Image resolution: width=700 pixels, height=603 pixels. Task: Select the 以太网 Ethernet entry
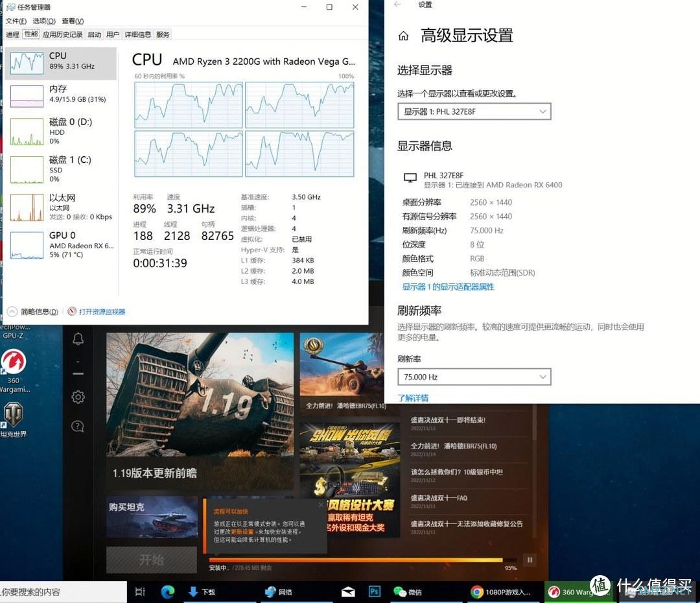[x=62, y=207]
